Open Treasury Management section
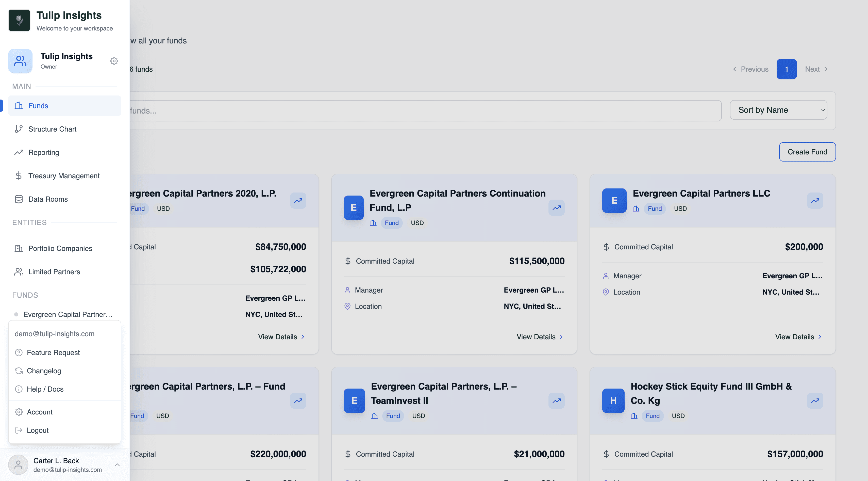The image size is (868, 481). coord(64,176)
